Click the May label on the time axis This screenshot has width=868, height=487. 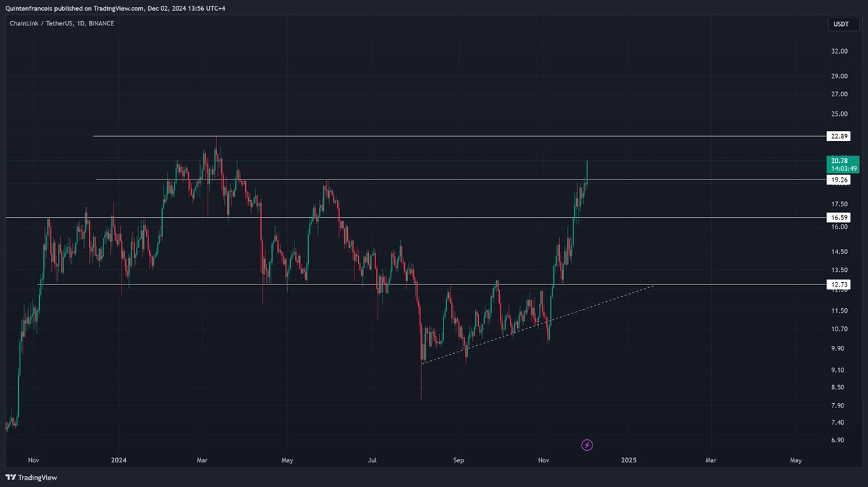(x=287, y=460)
